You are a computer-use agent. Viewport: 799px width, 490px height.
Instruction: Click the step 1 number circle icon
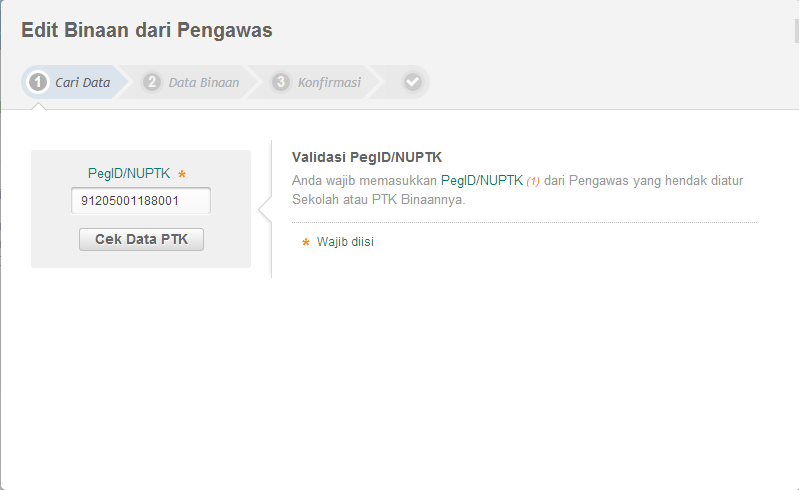pos(38,82)
